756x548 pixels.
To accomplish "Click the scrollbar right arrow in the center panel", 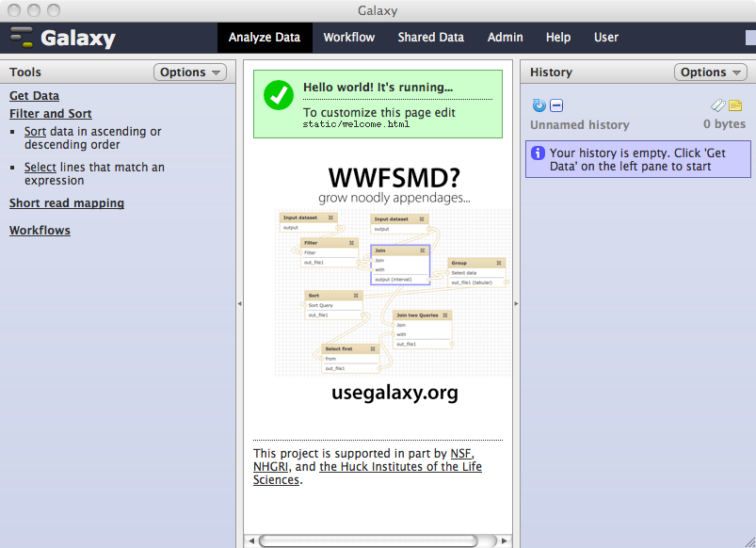I will 505,540.
